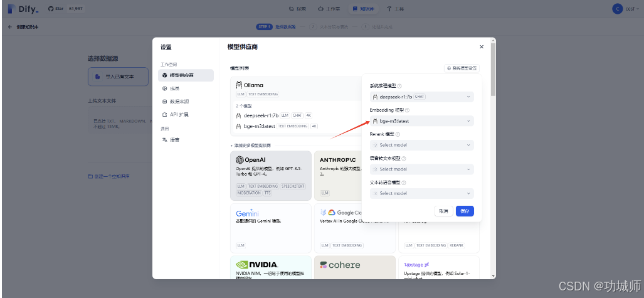Open help tooltip beside 文本转语音模型 label
Screen dimensions: 644x298
pyautogui.click(x=404, y=183)
